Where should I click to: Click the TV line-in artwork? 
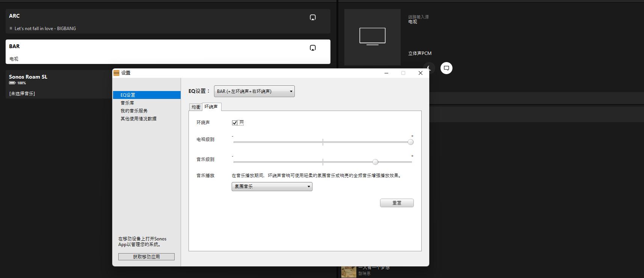click(x=372, y=36)
